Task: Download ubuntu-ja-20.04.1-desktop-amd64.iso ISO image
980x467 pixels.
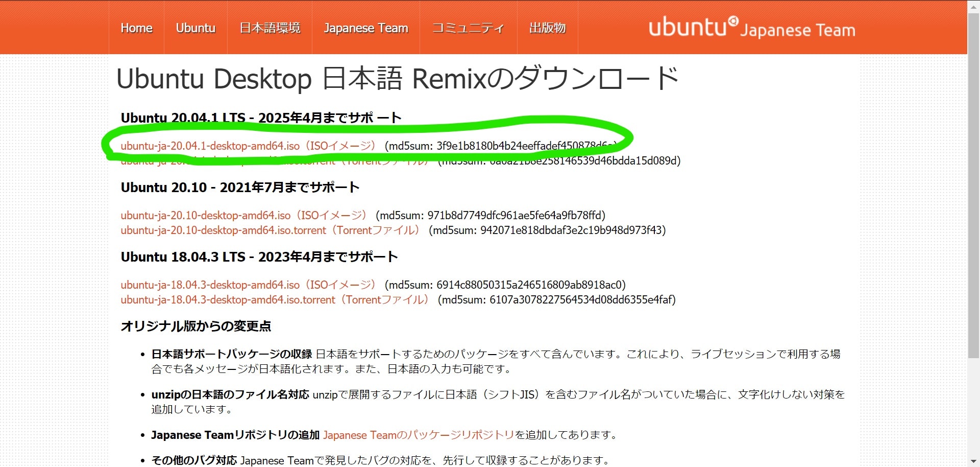Action: coord(248,146)
